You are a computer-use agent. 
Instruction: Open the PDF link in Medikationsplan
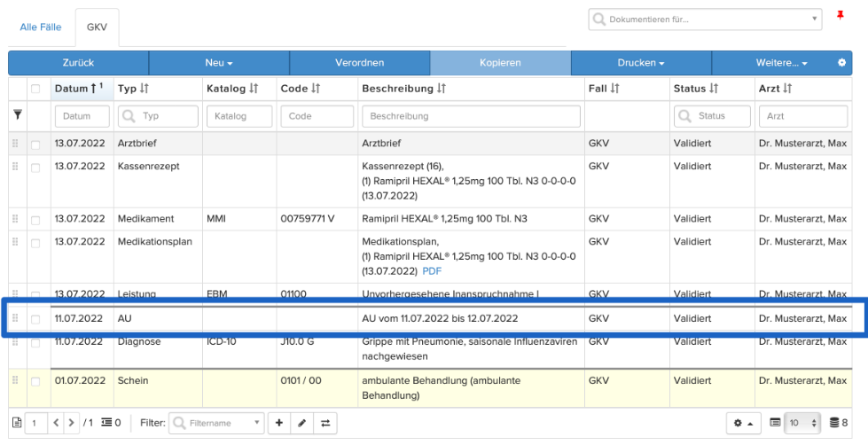(x=432, y=271)
